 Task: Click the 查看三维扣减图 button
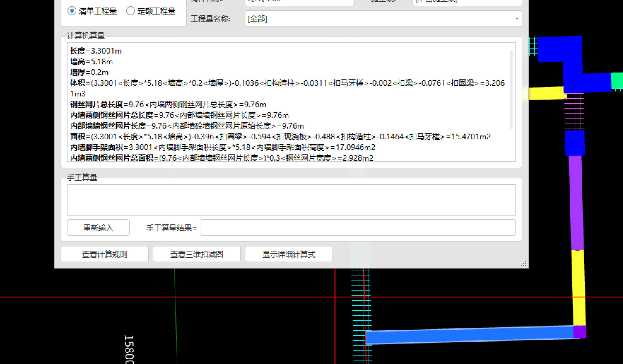click(x=197, y=254)
